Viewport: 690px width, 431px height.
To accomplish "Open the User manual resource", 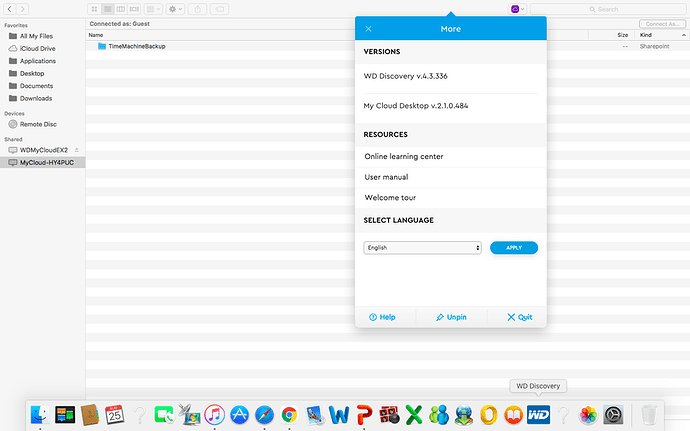I will tap(386, 177).
